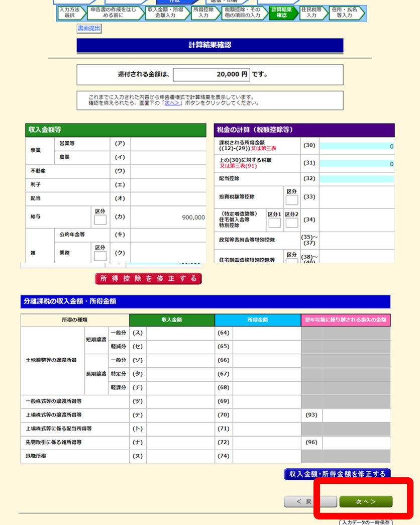Jump to the 収入金額・所得金額入力 step
The height and width of the screenshot is (525, 420).
[167, 13]
